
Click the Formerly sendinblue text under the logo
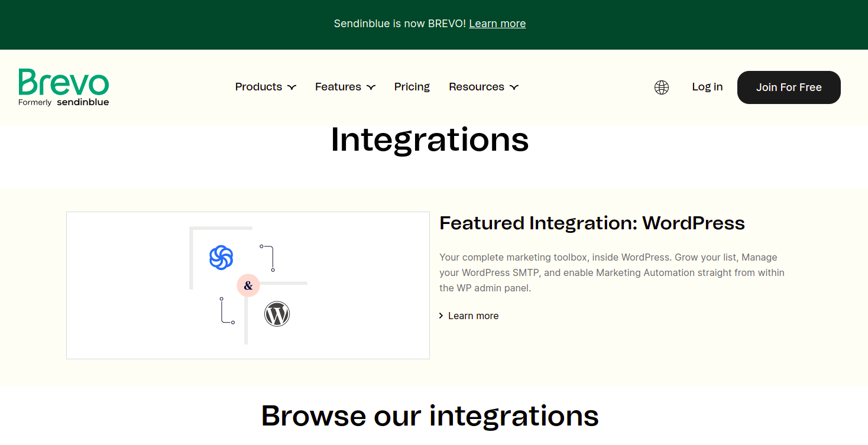coord(63,102)
